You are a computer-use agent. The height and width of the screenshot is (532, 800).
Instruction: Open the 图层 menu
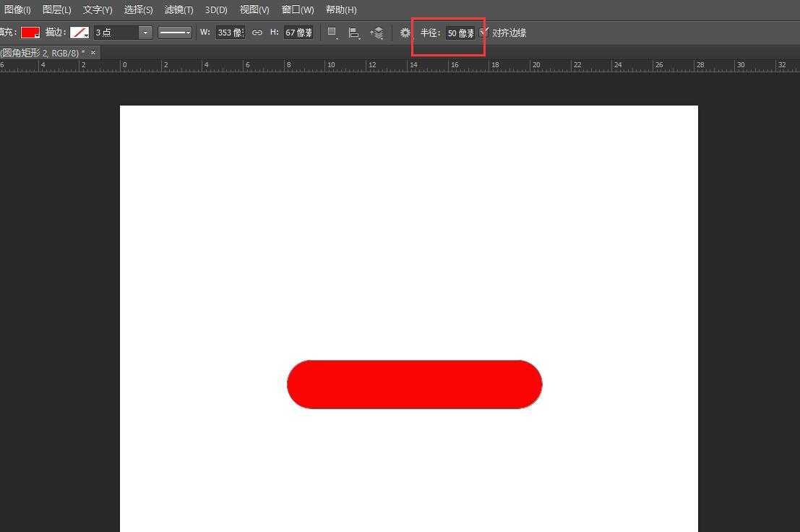(x=56, y=9)
